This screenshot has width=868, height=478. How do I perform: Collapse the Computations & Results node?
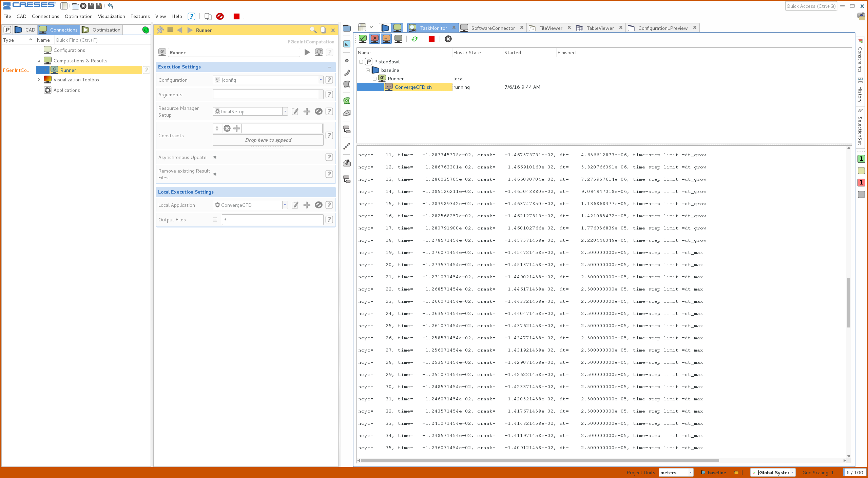click(x=39, y=61)
